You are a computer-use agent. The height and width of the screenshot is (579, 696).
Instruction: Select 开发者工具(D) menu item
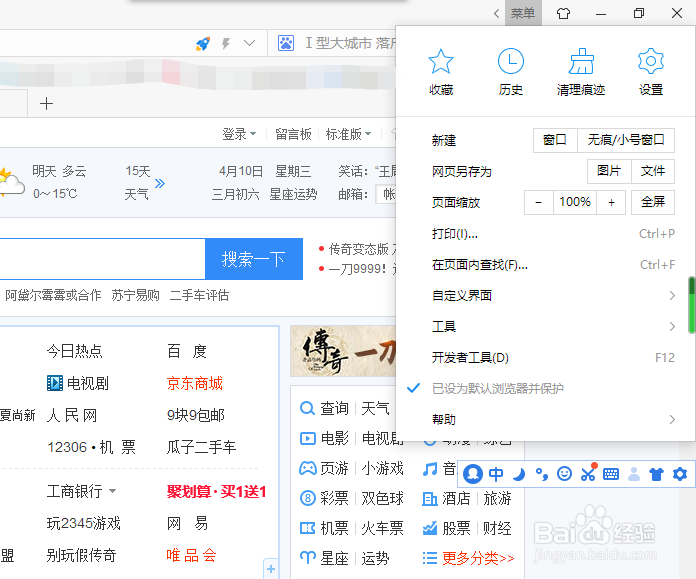pyautogui.click(x=546, y=358)
